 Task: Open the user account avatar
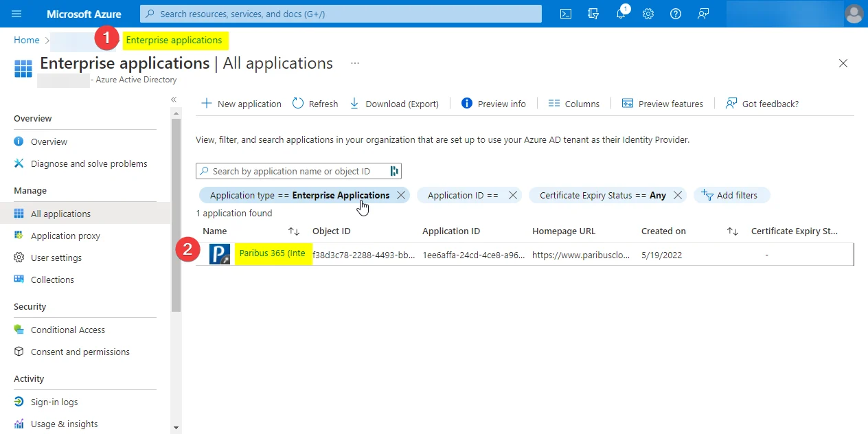pyautogui.click(x=854, y=14)
